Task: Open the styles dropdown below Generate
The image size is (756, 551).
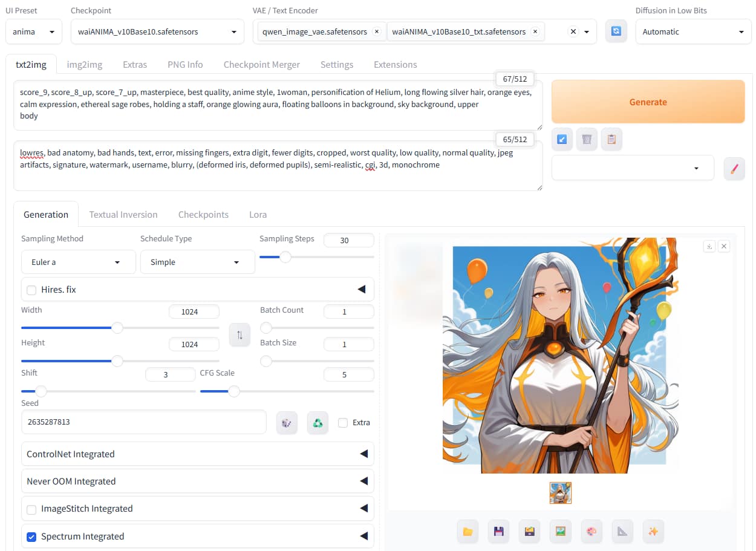Action: point(633,168)
